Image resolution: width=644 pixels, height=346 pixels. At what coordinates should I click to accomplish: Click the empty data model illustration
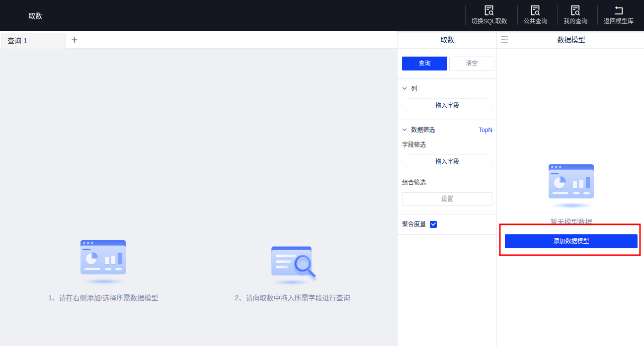pos(571,185)
